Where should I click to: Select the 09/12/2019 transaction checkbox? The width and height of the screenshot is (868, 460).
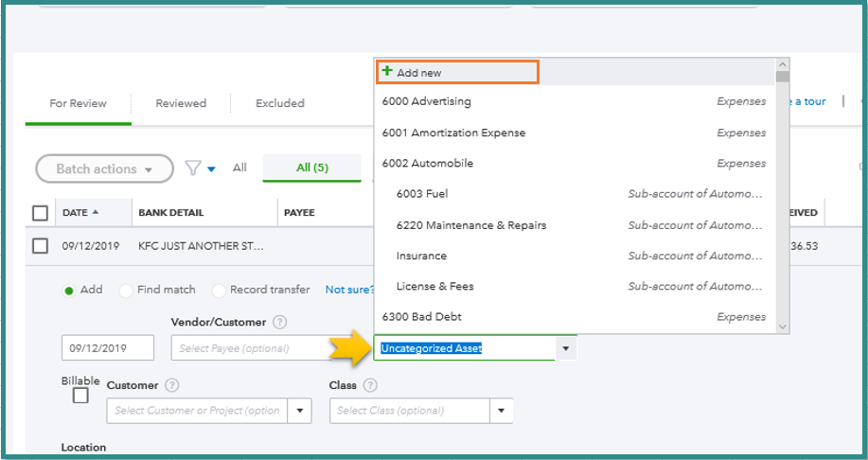40,246
